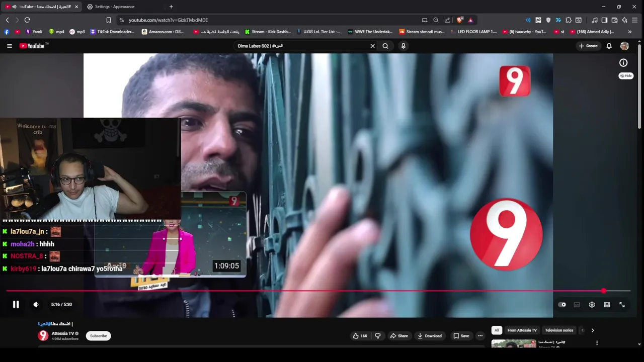
Task: Share this page from the address bar
Action: (447, 20)
